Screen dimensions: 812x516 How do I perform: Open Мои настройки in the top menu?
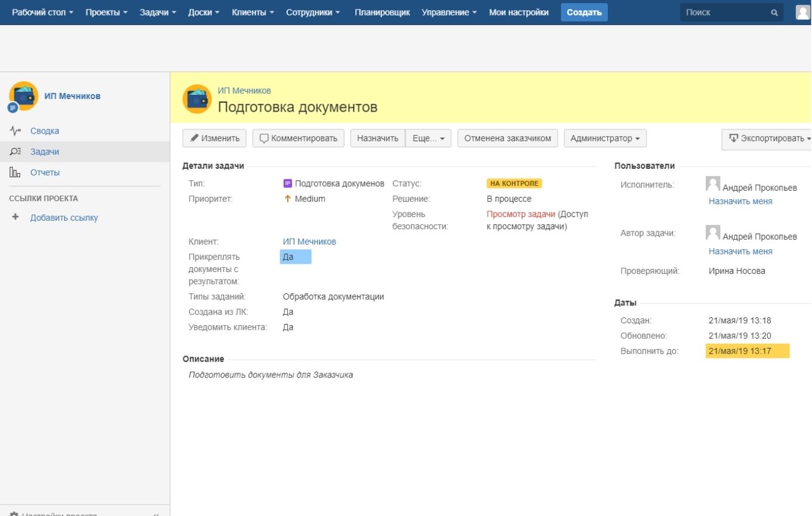tap(519, 13)
